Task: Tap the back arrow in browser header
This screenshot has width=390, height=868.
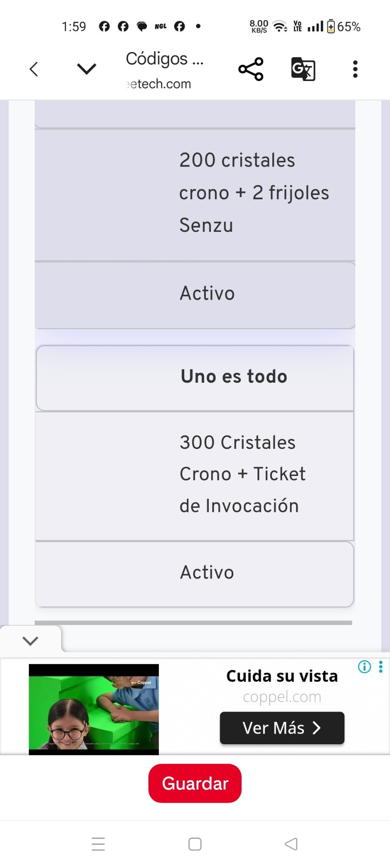Action: click(34, 69)
